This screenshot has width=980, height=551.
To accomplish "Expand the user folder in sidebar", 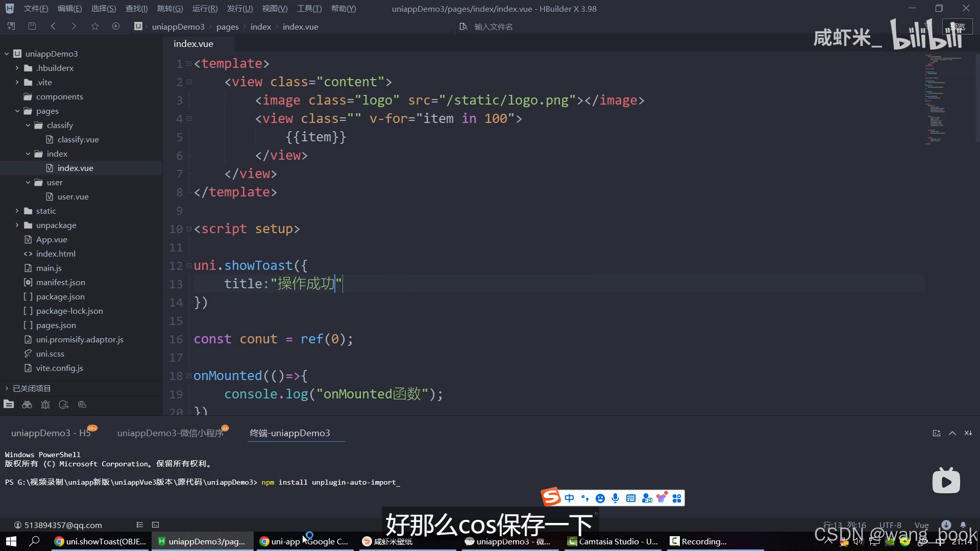I will (28, 182).
